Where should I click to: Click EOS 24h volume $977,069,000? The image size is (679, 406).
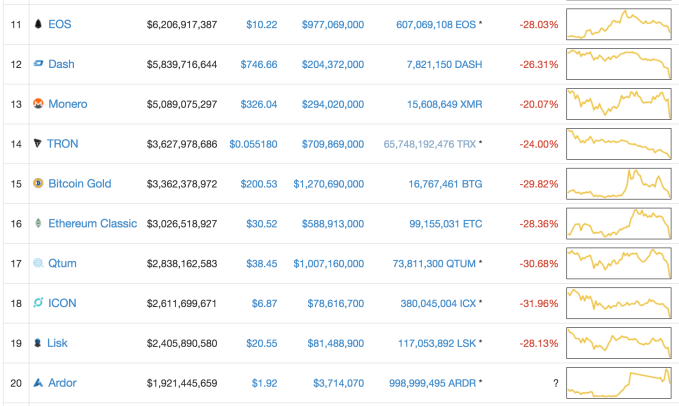point(332,23)
